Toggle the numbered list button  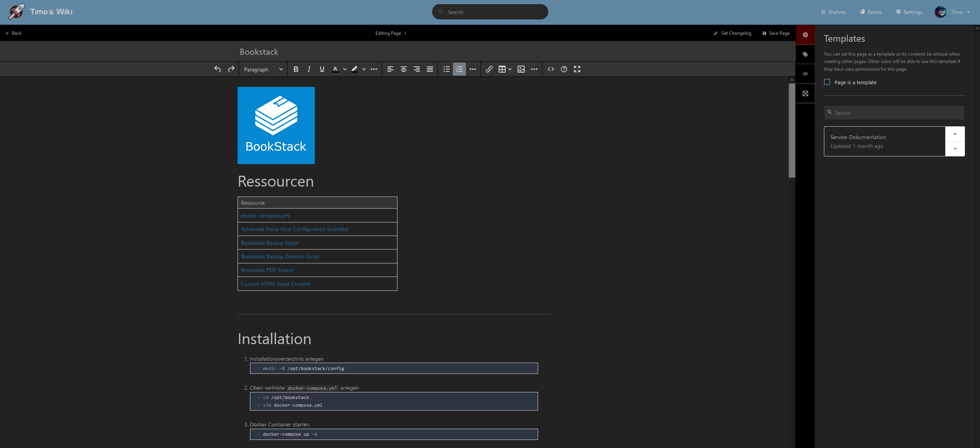click(459, 70)
